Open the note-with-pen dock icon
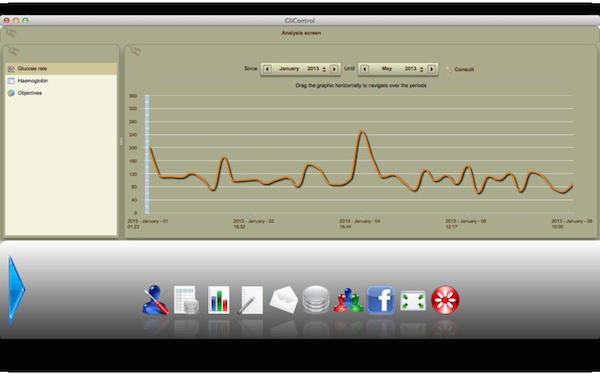The image size is (600, 375). point(251,300)
